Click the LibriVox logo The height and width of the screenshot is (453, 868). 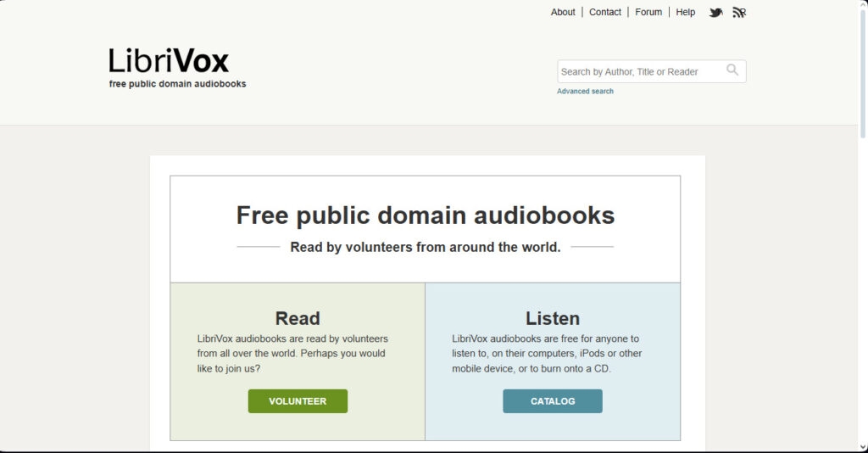(169, 61)
